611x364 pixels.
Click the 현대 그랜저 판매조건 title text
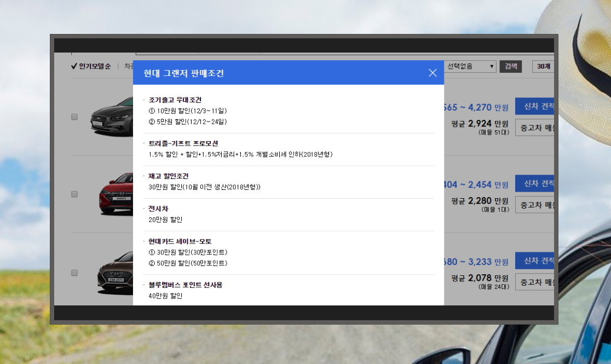(x=183, y=73)
